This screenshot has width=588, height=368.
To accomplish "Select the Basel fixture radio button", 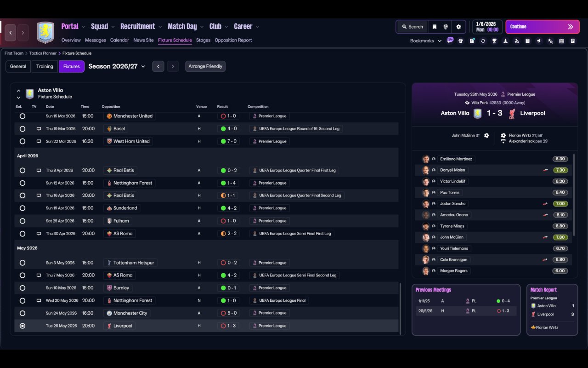I will coord(23,129).
